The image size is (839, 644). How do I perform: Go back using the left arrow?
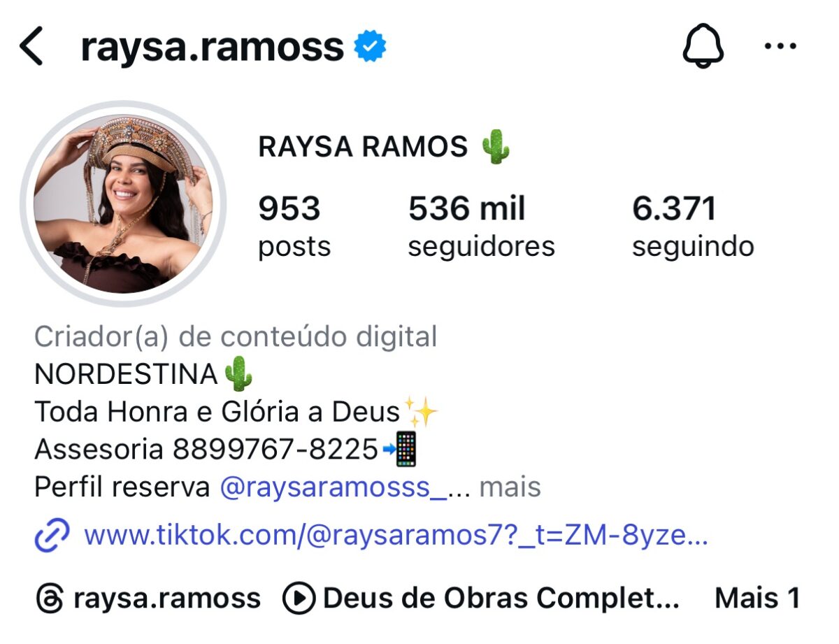click(x=31, y=48)
